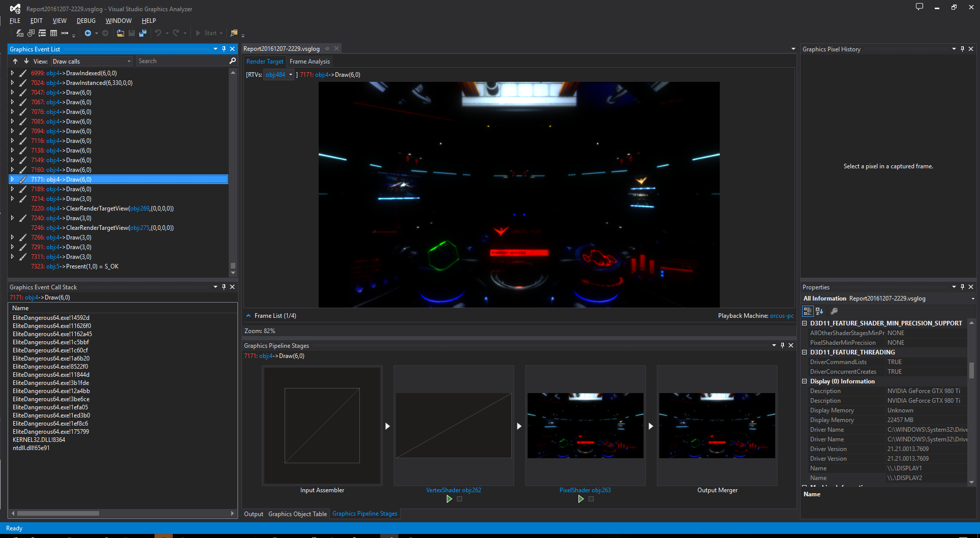The width and height of the screenshot is (980, 538).
Task: Click the Open File folder icon
Action: click(x=120, y=33)
